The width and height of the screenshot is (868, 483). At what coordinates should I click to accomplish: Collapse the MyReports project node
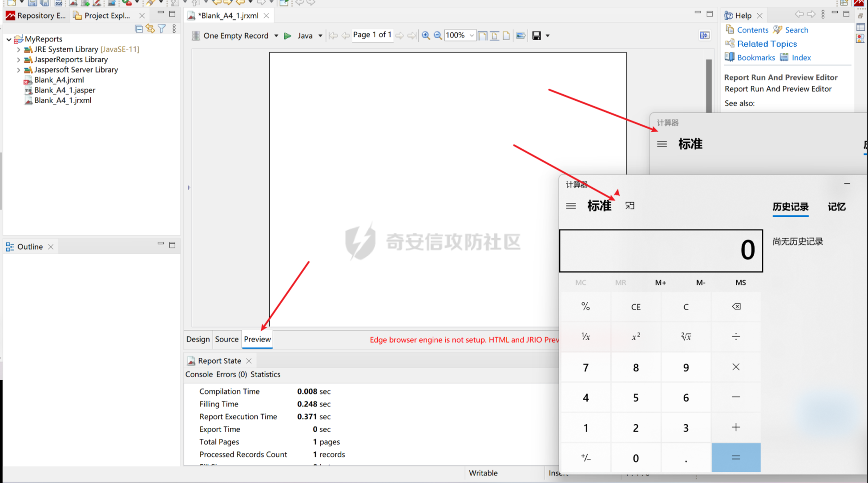9,39
